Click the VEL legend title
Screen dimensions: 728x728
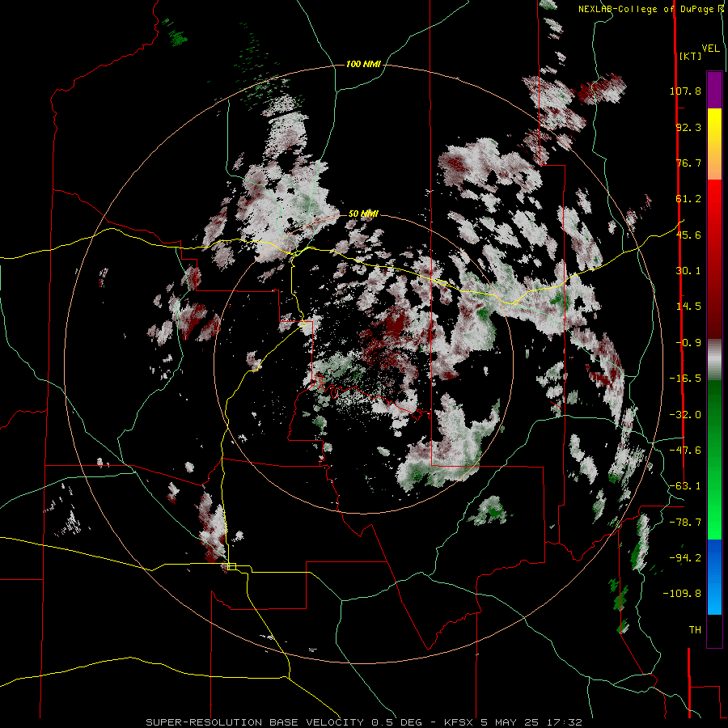point(711,49)
